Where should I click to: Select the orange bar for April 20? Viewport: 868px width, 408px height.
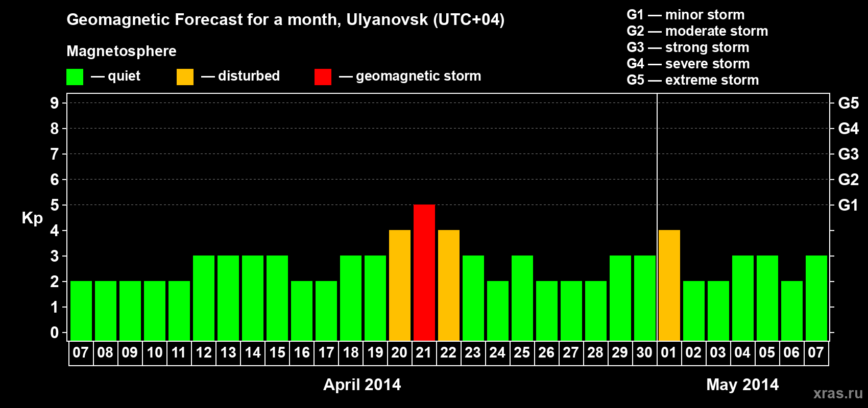click(400, 285)
